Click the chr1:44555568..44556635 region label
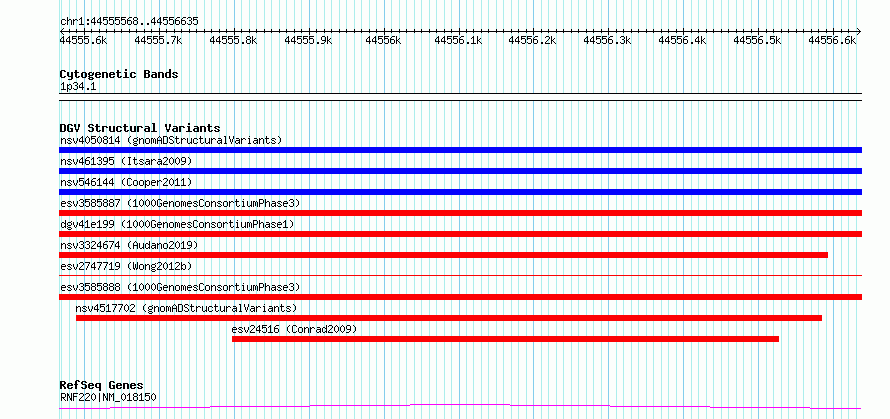 point(129,22)
